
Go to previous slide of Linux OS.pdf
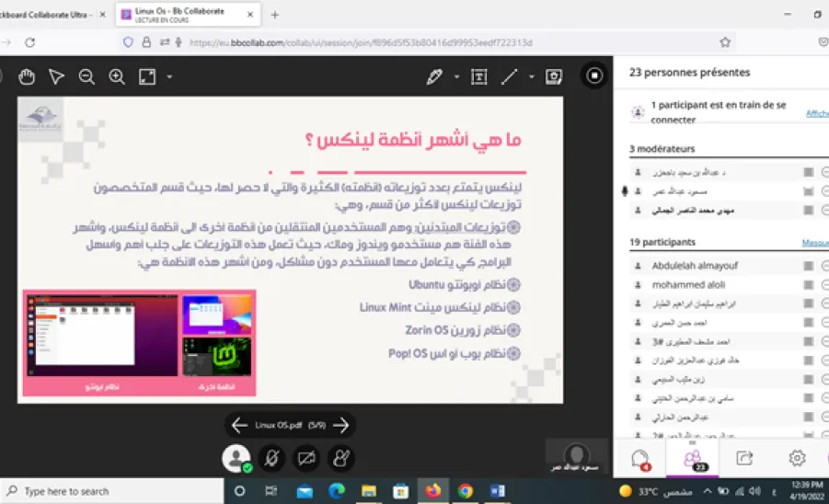(239, 425)
